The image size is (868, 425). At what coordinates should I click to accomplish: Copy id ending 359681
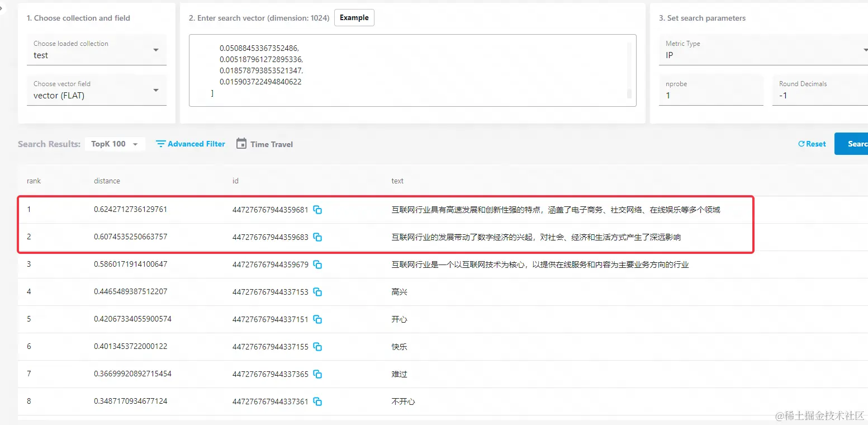point(317,210)
